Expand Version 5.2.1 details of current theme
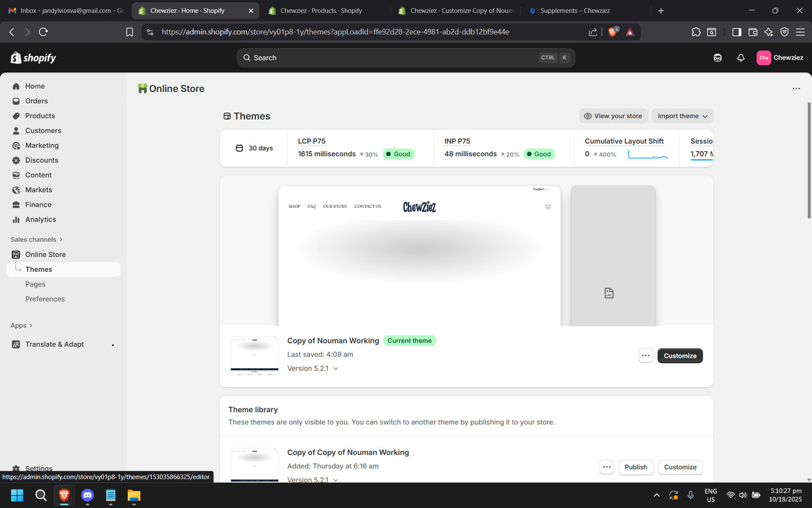 click(x=313, y=368)
